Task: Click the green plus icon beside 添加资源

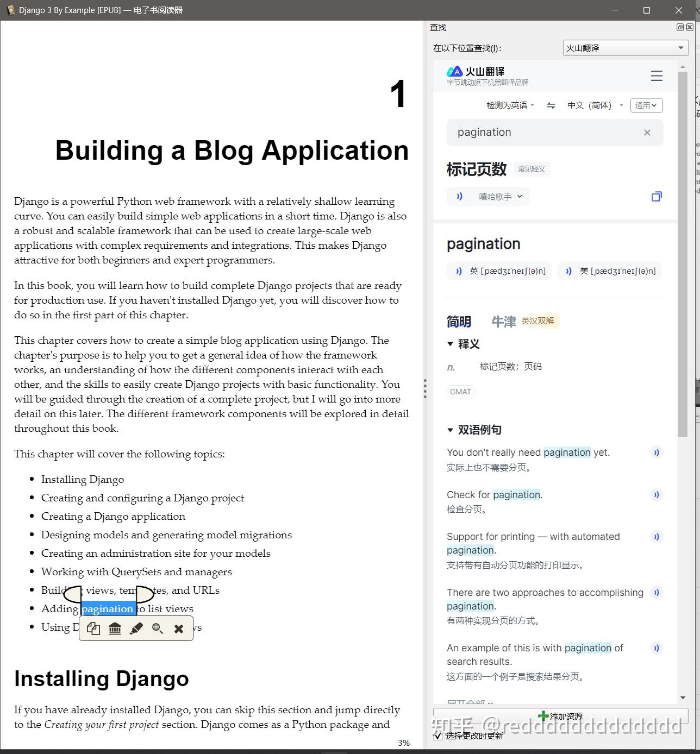Action: (x=542, y=716)
